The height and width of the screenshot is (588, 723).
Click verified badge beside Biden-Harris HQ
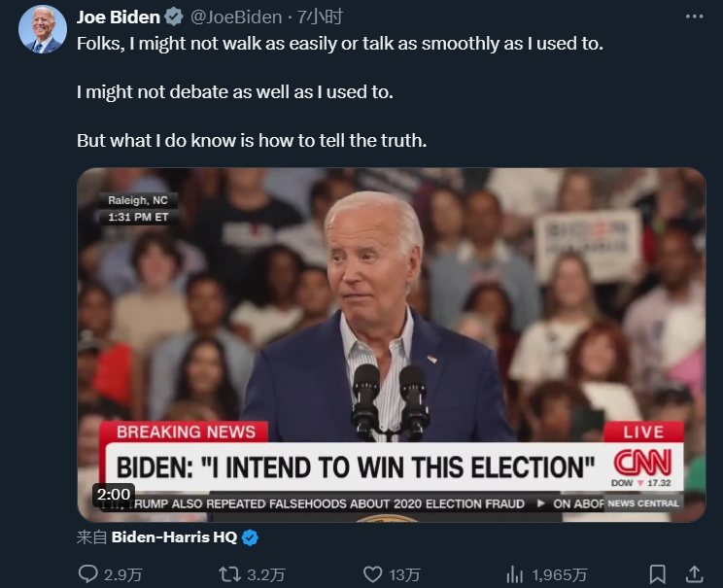(x=250, y=537)
